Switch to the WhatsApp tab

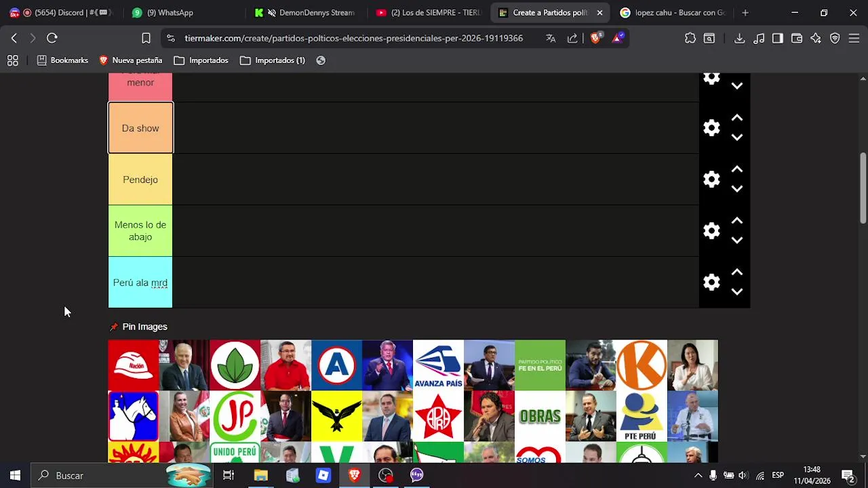click(178, 12)
